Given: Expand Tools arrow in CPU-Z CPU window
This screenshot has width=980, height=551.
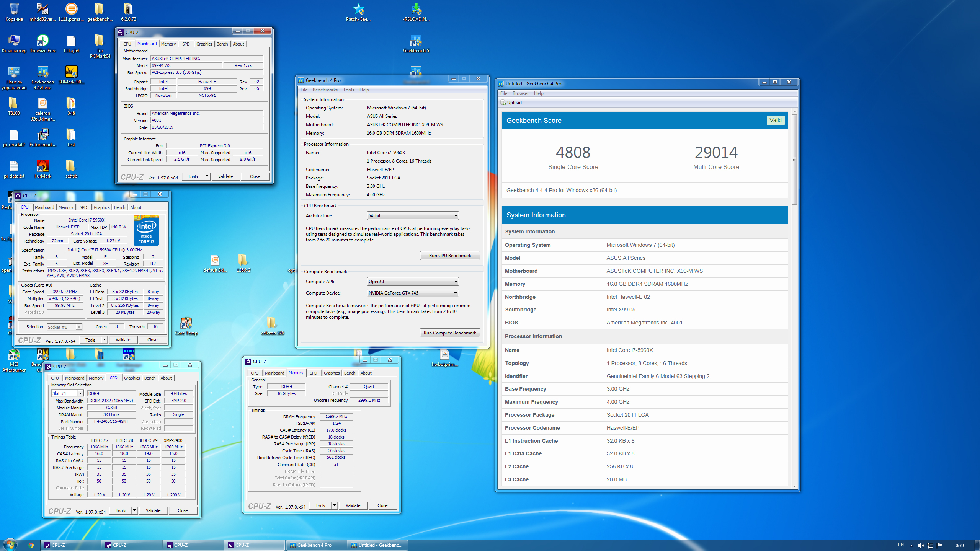Looking at the screenshot, I should (104, 340).
